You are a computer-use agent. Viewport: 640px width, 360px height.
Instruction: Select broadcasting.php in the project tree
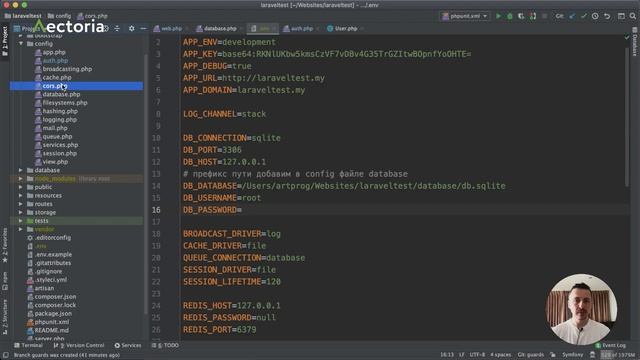click(x=67, y=69)
